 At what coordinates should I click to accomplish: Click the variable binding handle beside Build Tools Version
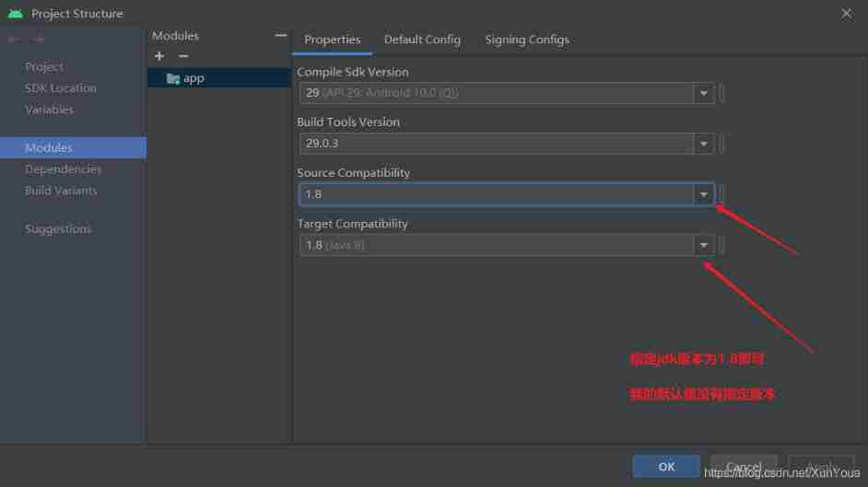721,144
